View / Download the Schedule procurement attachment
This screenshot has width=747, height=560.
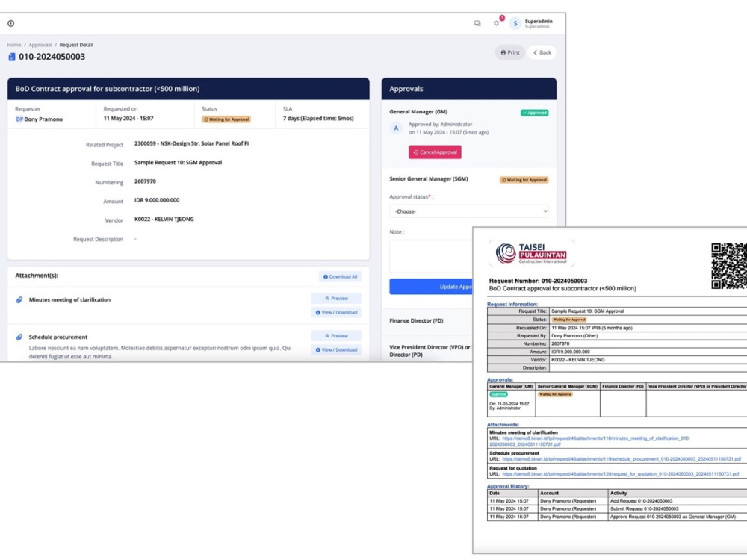(x=336, y=349)
